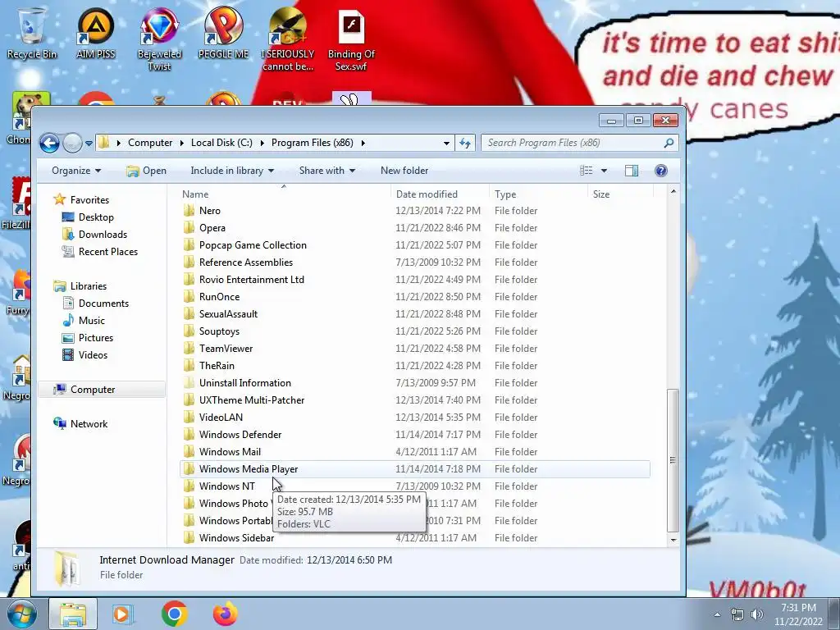840x630 pixels.
Task: Select Local Disk (C:) in the breadcrumb
Action: (x=221, y=143)
